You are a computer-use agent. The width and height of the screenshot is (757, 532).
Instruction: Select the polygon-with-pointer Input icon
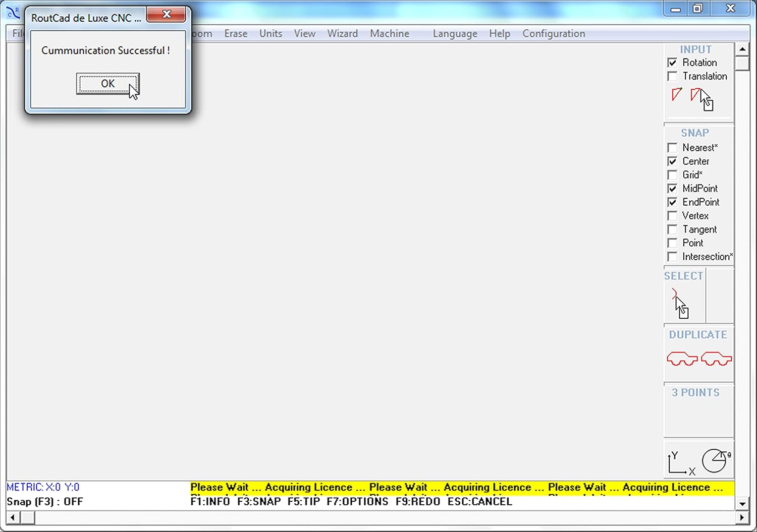[x=701, y=99]
